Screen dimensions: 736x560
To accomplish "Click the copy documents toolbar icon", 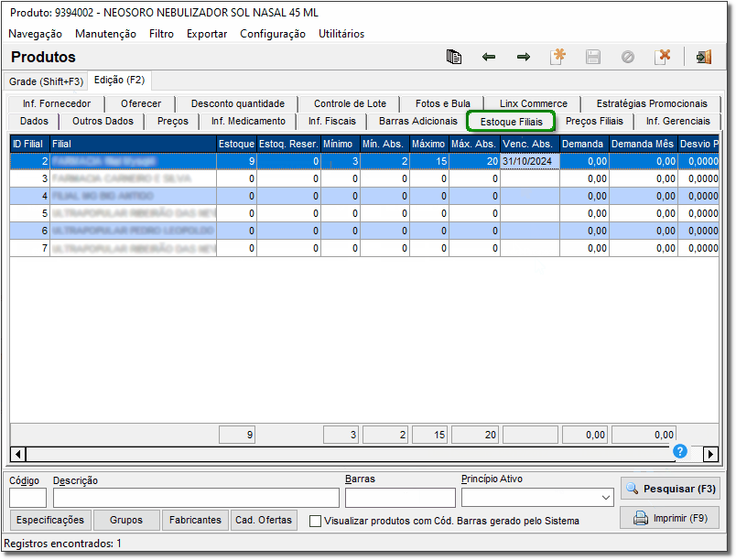I will pyautogui.click(x=453, y=57).
